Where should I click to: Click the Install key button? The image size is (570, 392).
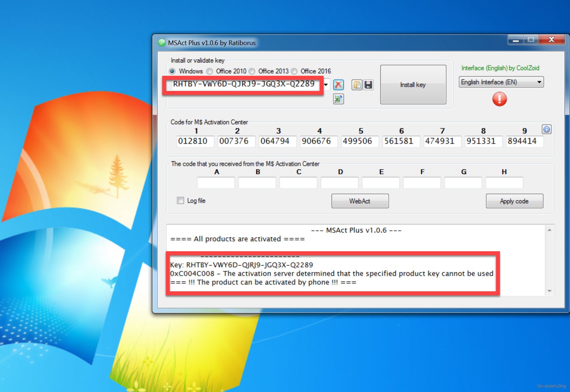click(413, 84)
